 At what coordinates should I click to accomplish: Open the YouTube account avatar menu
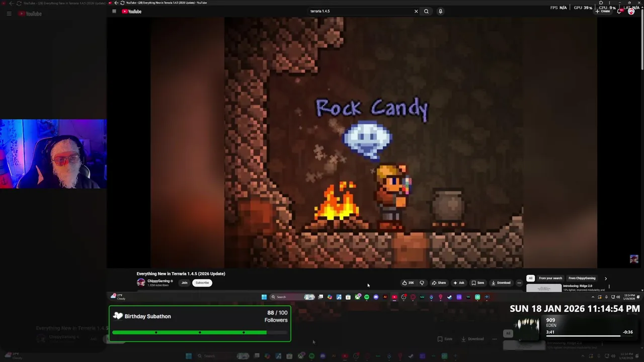pyautogui.click(x=631, y=11)
